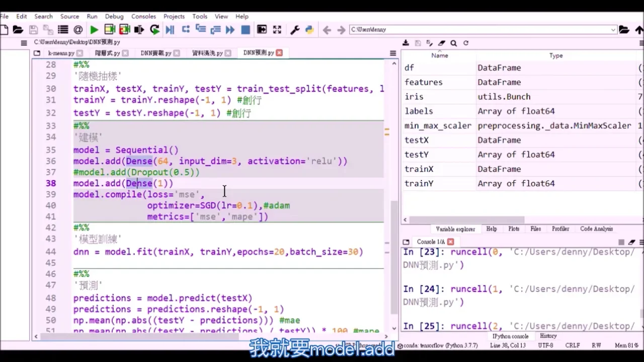Click the eraser icon to remove all variables
This screenshot has height=362, width=644.
[x=442, y=43]
